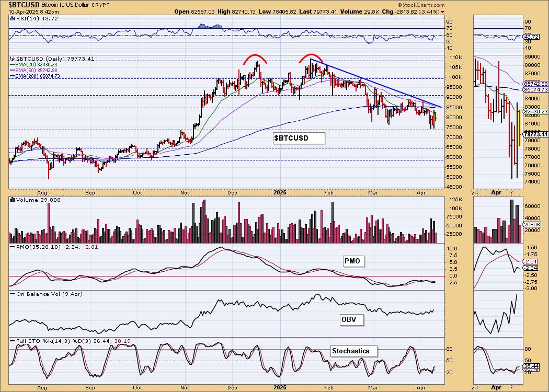Image resolution: width=549 pixels, height=392 pixels.
Task: Click the volume bars icon beside Volume 29,808
Action: (x=12, y=200)
